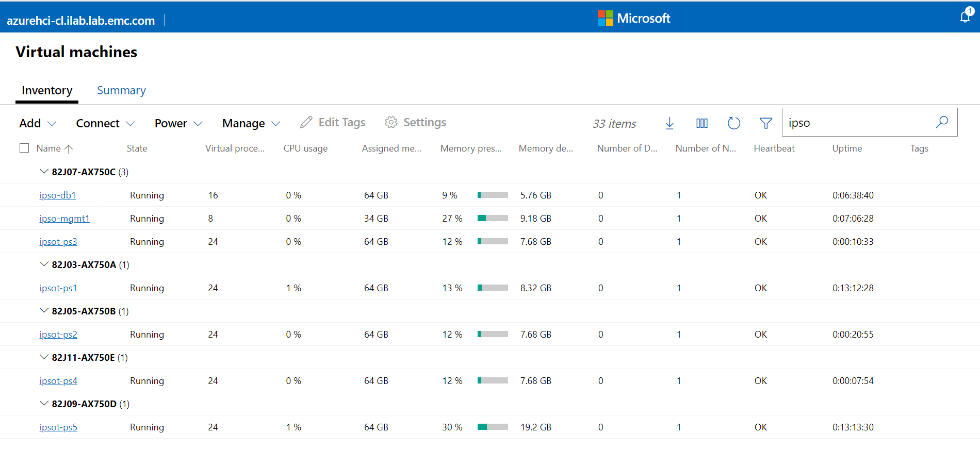Open the choose columns icon

[702, 123]
